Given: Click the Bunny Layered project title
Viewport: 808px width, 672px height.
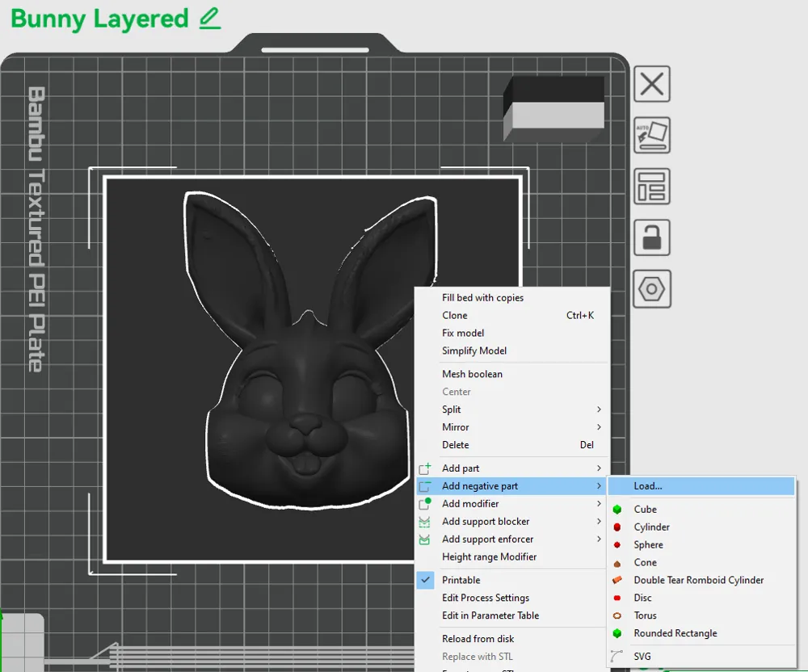Looking at the screenshot, I should point(99,19).
